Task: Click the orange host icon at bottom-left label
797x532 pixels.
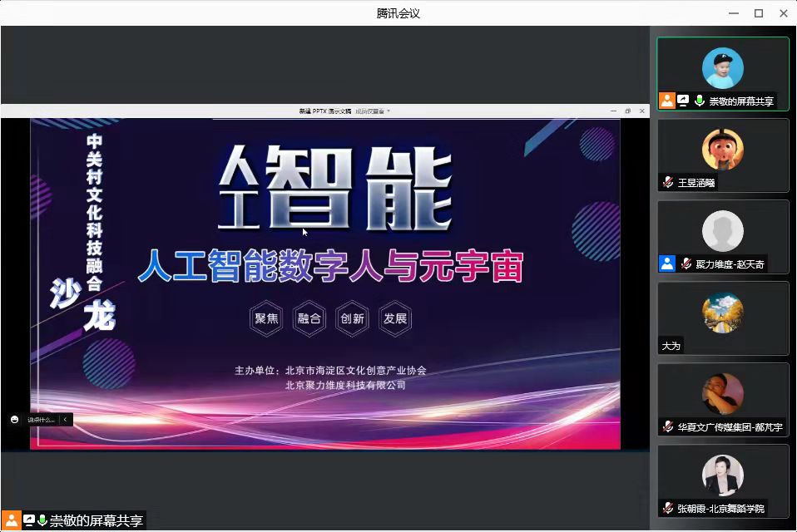Action: click(x=11, y=520)
